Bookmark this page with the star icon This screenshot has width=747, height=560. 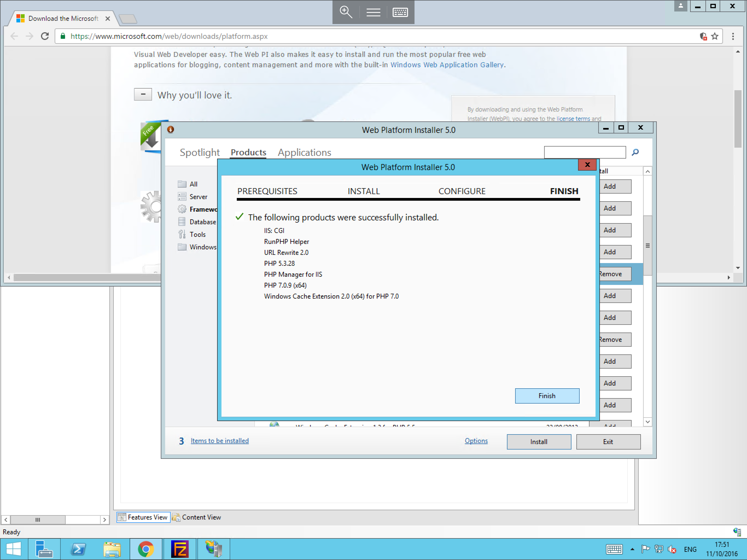click(714, 36)
